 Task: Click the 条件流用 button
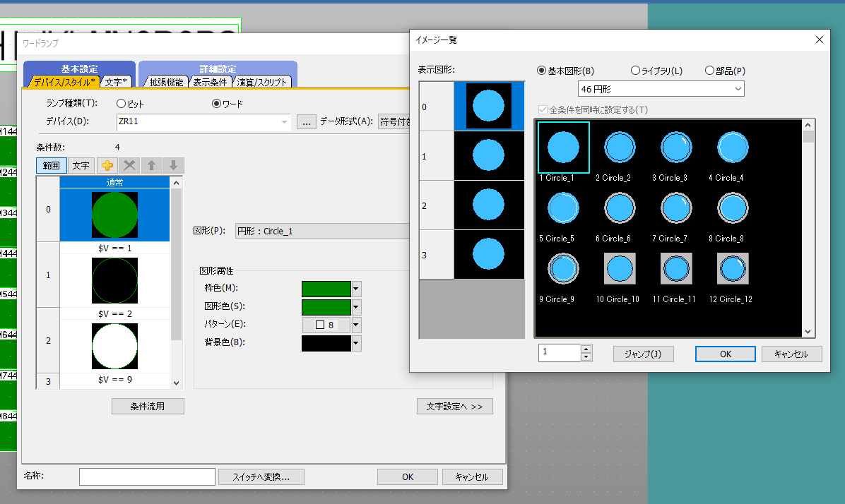pos(148,407)
